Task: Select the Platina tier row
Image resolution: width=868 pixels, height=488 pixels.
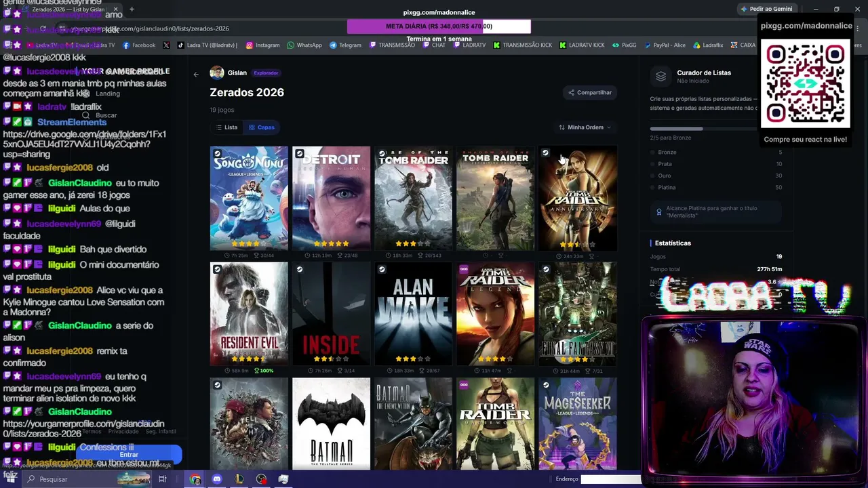Action: (x=716, y=187)
